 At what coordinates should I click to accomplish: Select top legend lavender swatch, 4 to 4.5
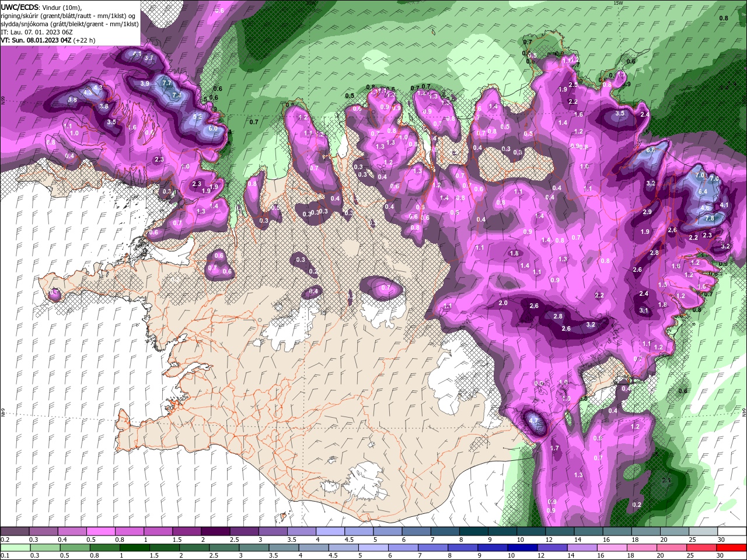click(330, 531)
